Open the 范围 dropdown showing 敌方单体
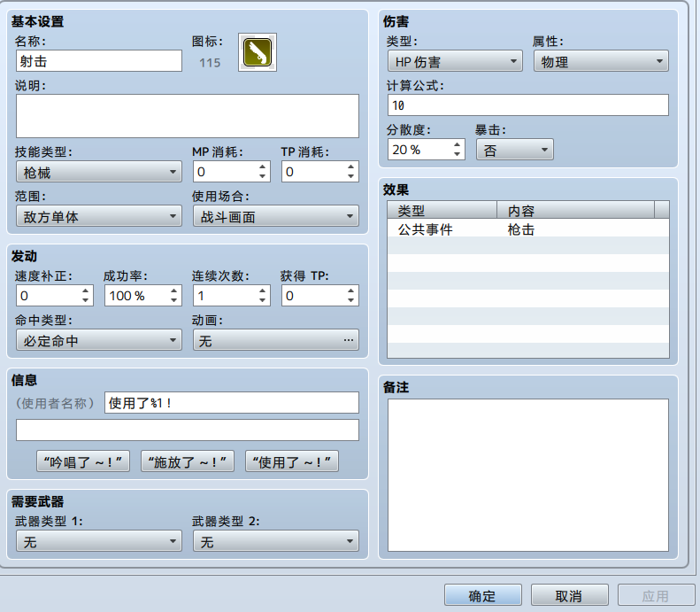Viewport: 700px width, 612px height. point(99,216)
